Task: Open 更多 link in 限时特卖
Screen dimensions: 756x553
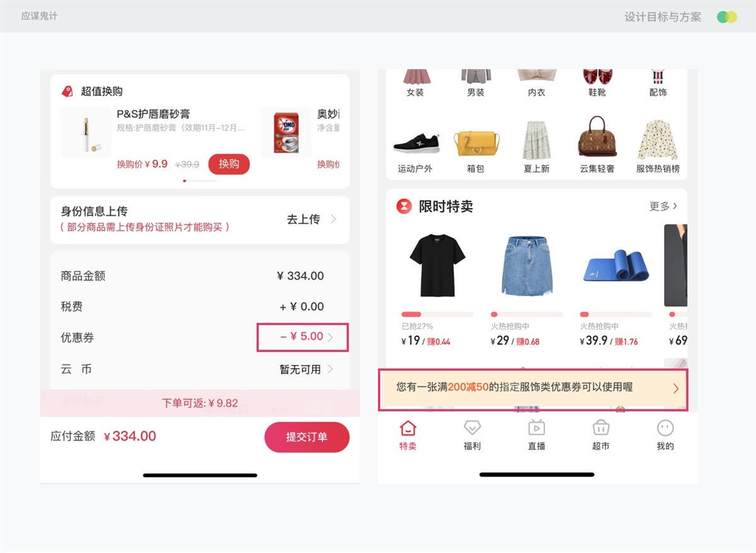Action: 663,206
